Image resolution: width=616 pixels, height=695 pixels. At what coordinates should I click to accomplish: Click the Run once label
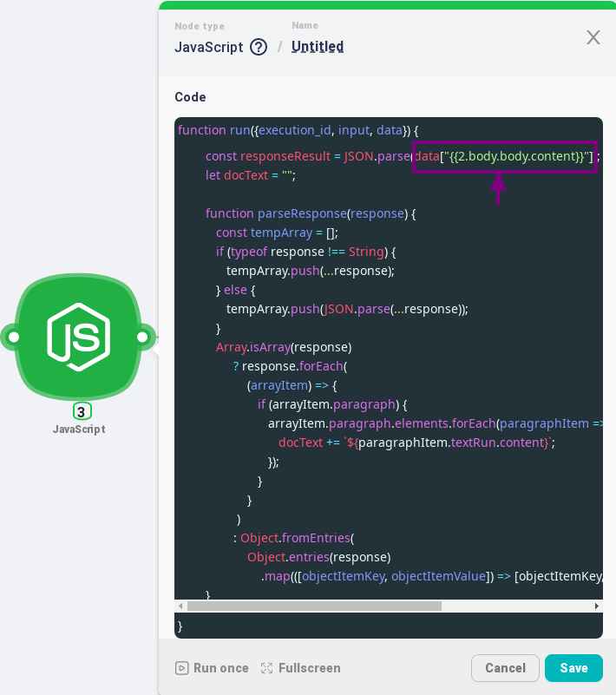[x=220, y=668]
